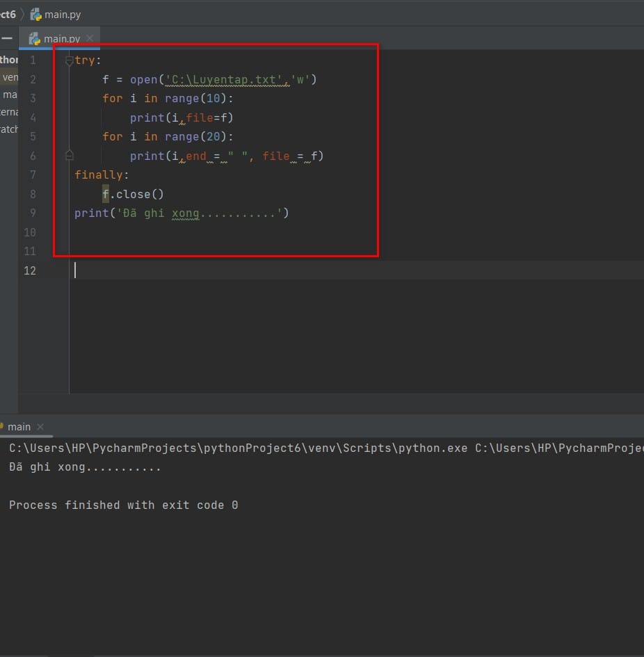The image size is (644, 657).
Task: Collapse the try block fold arrow
Action: coord(70,60)
